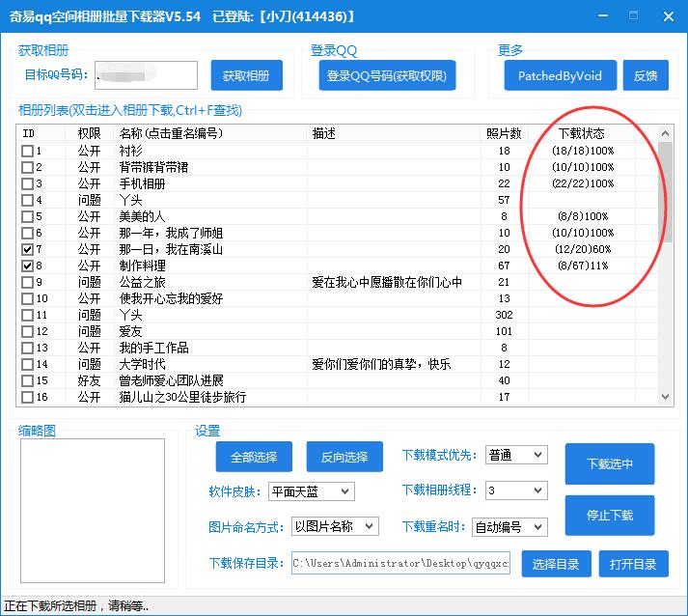Open the save folder via 打开目录

coord(632,564)
